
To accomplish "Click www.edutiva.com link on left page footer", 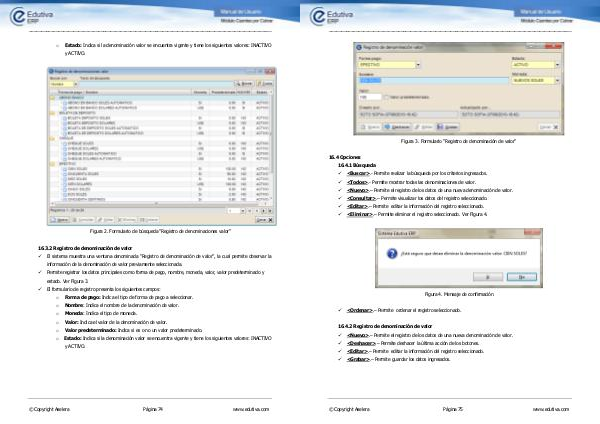I will (252, 410).
